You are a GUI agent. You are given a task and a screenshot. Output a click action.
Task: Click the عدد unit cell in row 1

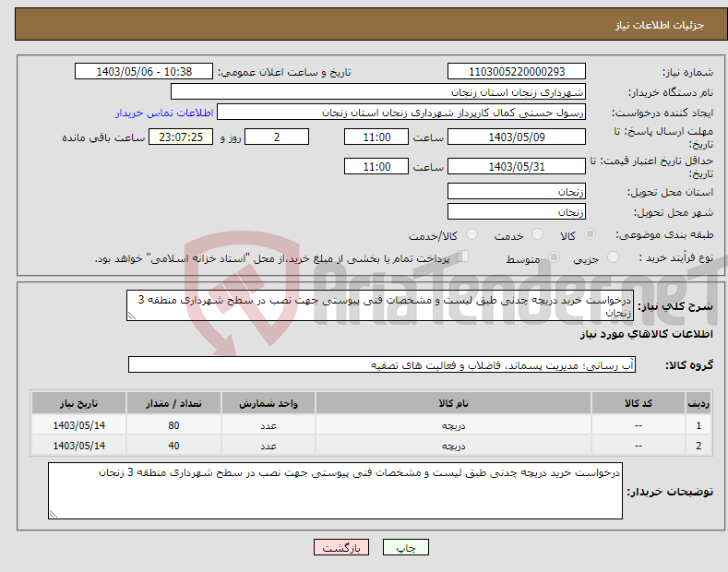pyautogui.click(x=269, y=425)
